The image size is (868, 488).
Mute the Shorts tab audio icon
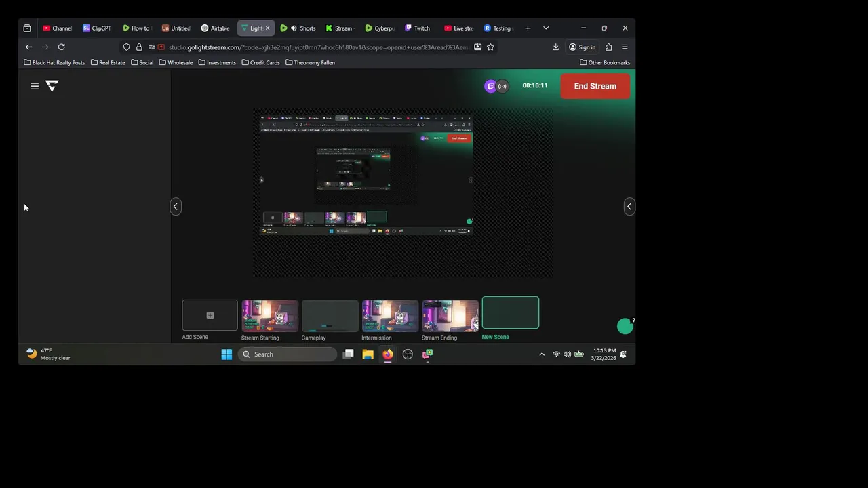(294, 28)
